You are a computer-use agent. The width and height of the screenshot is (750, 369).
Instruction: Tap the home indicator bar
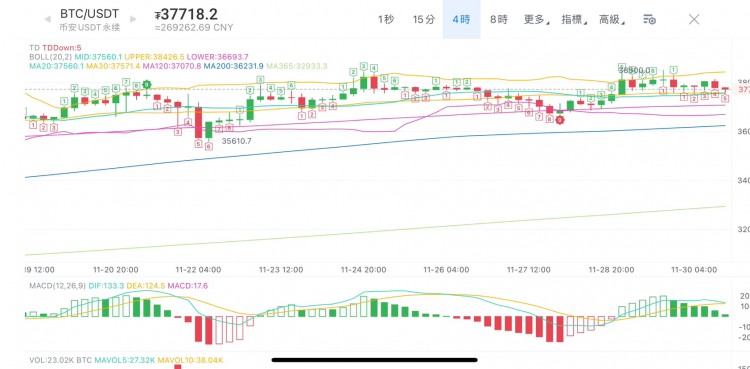tap(375, 360)
